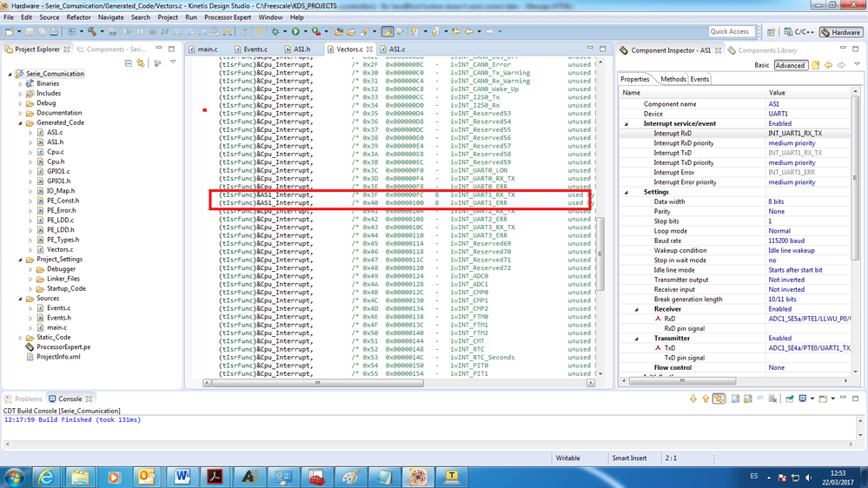Click the Open Perspective icon
This screenshot has height=488, width=868.
coord(772,32)
